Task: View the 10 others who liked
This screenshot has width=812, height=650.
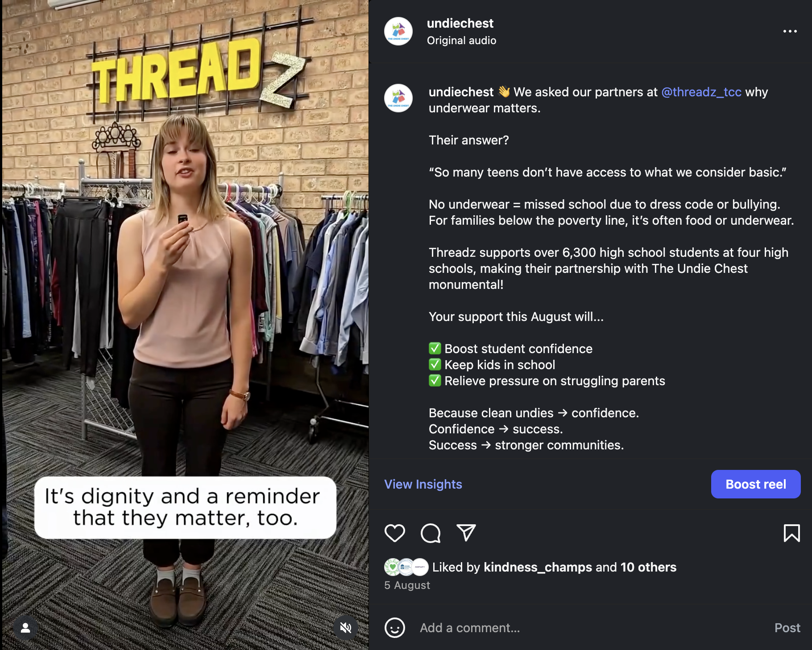Action: 648,567
